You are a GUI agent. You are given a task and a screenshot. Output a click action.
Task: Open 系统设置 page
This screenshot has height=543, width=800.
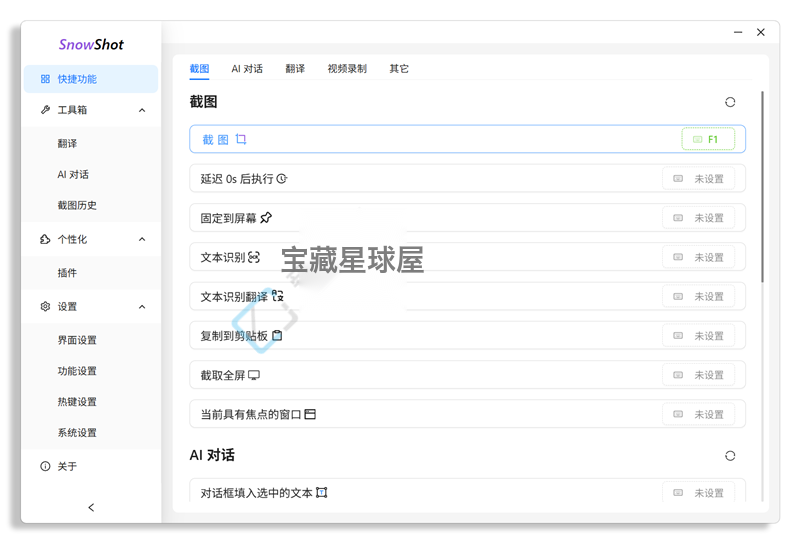point(77,433)
